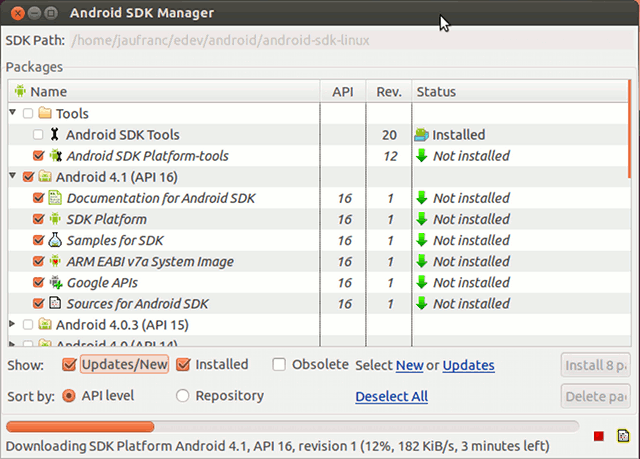640x459 pixels.
Task: Click the Updates selection link
Action: coord(469,365)
